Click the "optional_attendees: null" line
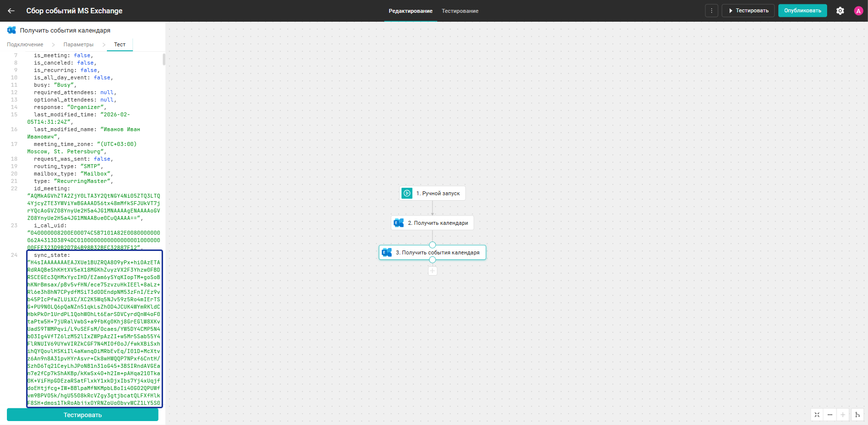Viewport: 868px width, 425px height. tap(75, 100)
